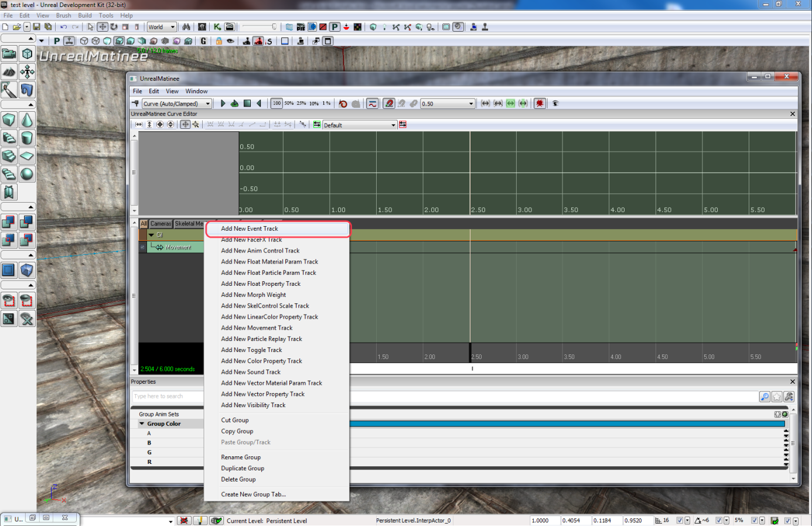Click the camera speed slider
This screenshot has height=526, width=812.
(259, 27)
